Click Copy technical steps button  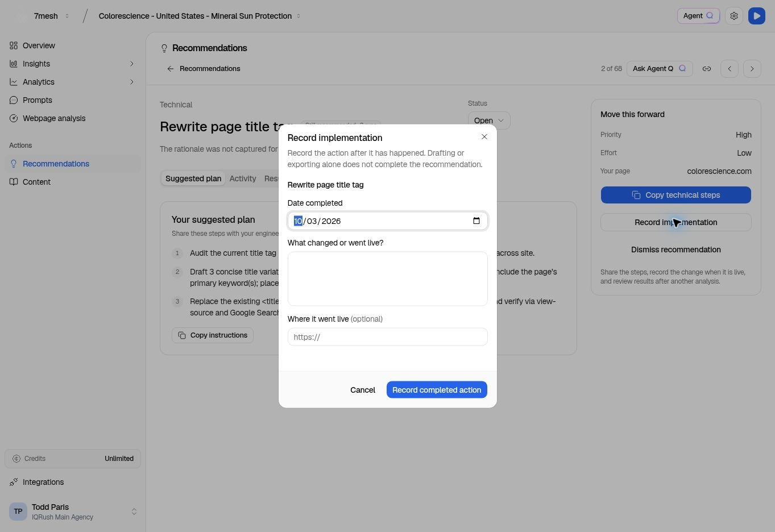pyautogui.click(x=676, y=195)
